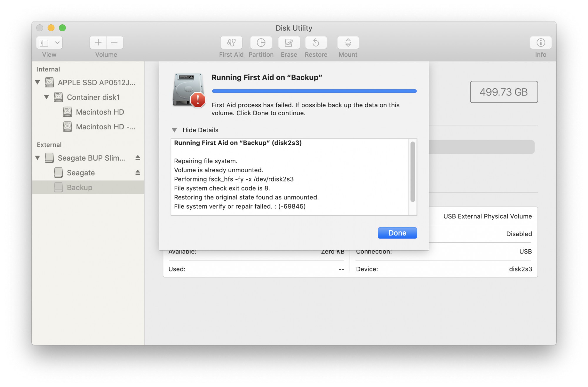Open the Info panel icon
The height and width of the screenshot is (387, 588).
pos(540,43)
